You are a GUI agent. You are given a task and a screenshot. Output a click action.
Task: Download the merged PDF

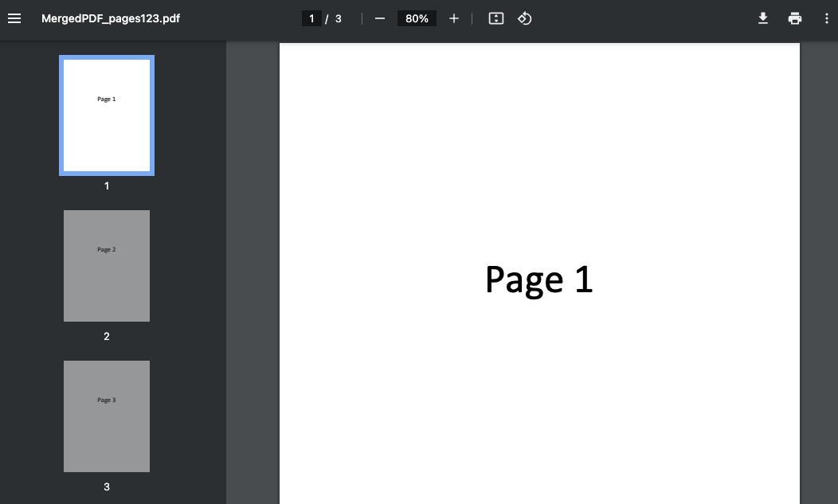pos(763,18)
